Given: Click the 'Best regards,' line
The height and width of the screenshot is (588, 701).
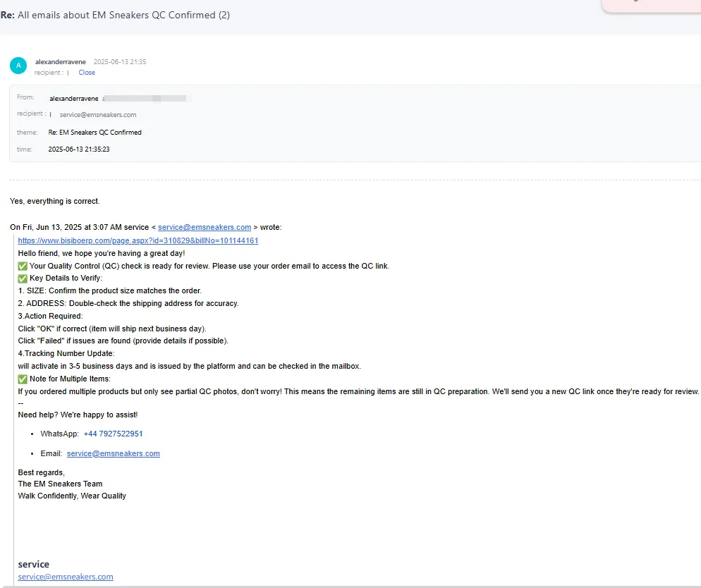Looking at the screenshot, I should (41, 472).
